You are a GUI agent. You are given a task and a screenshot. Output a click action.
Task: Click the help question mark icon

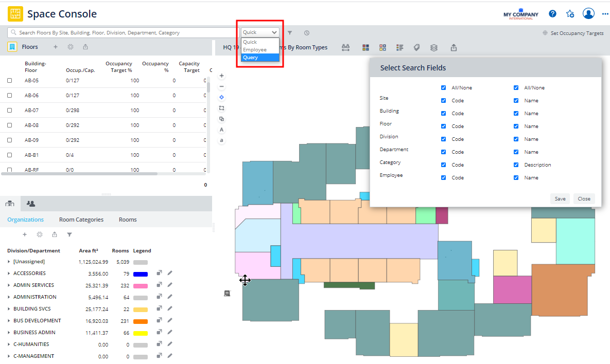pos(552,14)
